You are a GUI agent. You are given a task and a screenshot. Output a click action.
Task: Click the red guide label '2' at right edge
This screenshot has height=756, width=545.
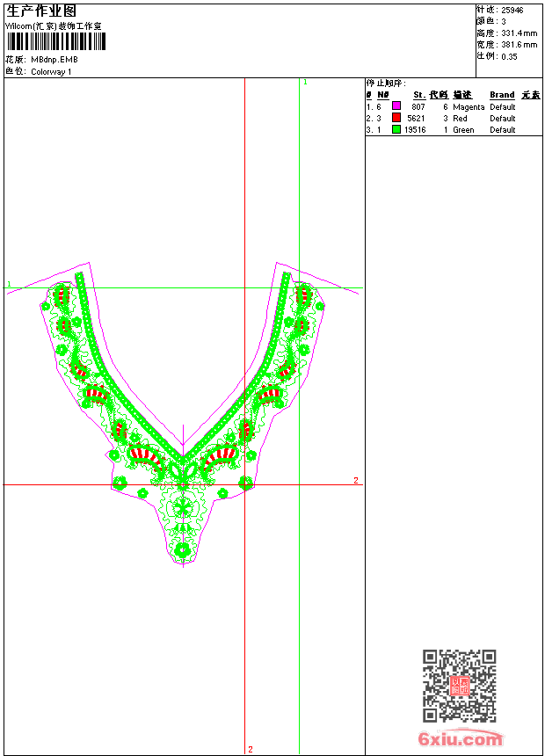coord(356,480)
